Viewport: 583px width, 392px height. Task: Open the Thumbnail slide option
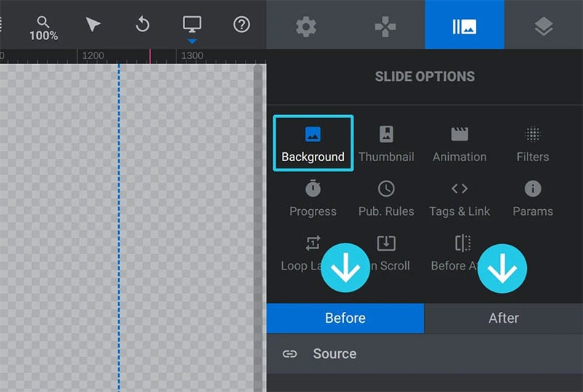click(386, 144)
